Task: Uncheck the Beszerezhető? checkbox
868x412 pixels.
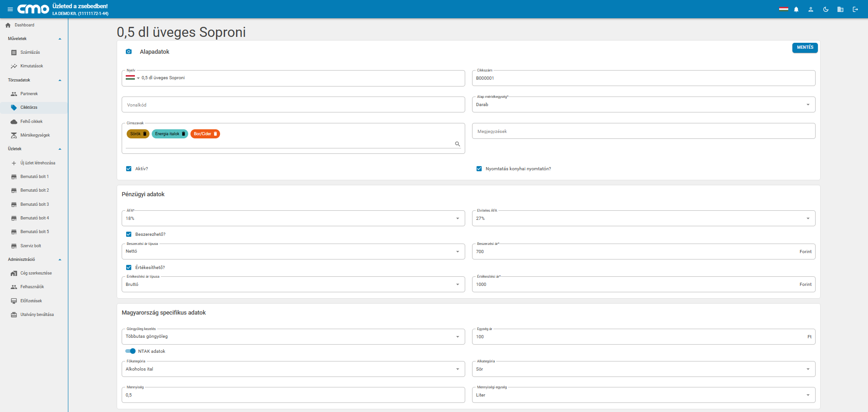Action: pos(129,234)
